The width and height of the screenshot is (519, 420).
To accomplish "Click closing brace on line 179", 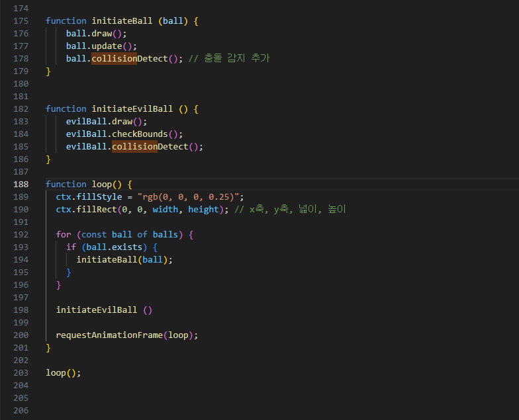I will pos(48,71).
